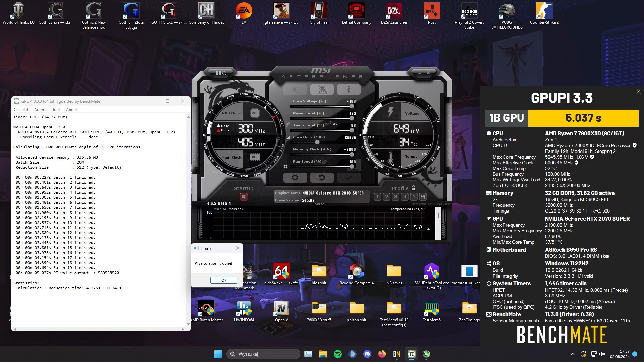Click the Memory Clock slider handle
This screenshot has width=644, height=362.
(x=352, y=155)
